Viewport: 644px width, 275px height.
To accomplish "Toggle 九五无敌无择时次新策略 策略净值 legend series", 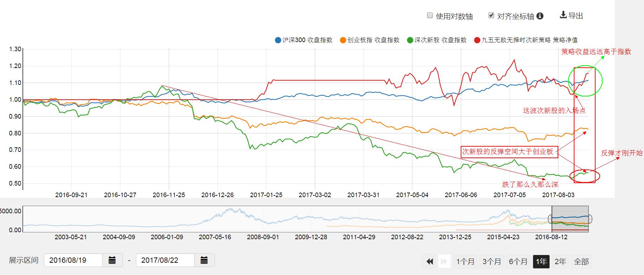I will tap(526, 40).
